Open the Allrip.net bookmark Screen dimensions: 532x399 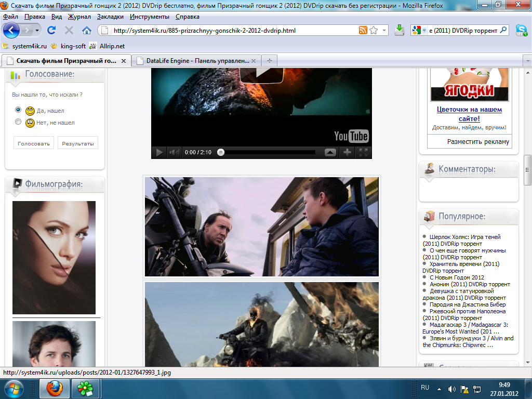point(107,46)
